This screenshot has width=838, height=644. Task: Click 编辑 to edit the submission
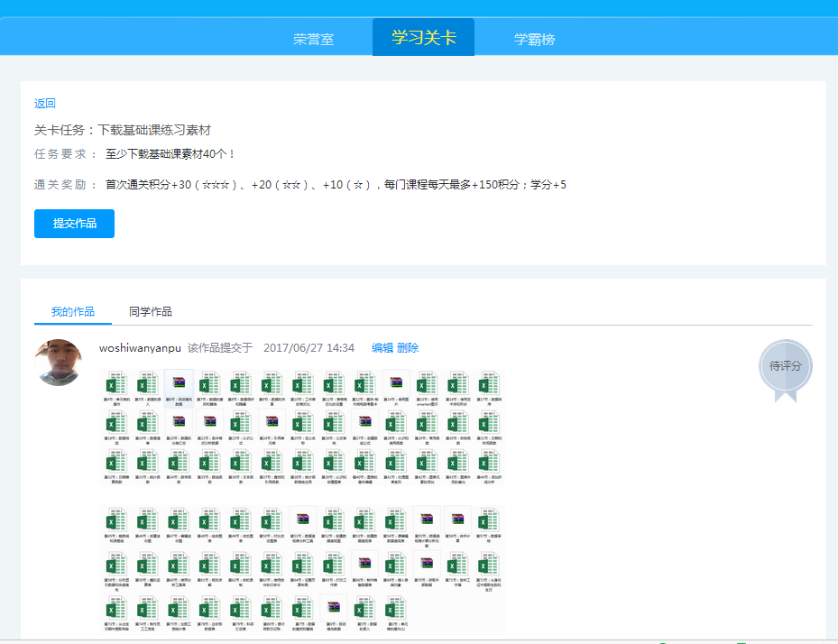[382, 348]
